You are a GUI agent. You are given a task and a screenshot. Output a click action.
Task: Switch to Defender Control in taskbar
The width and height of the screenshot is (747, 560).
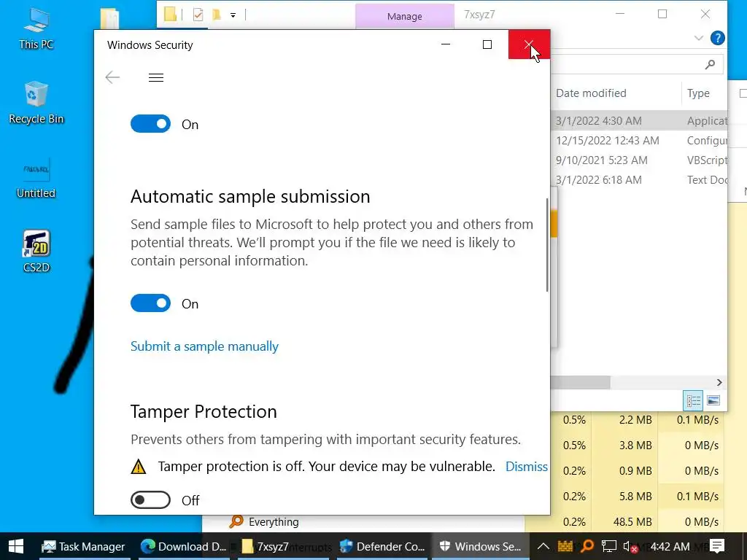tap(382, 546)
